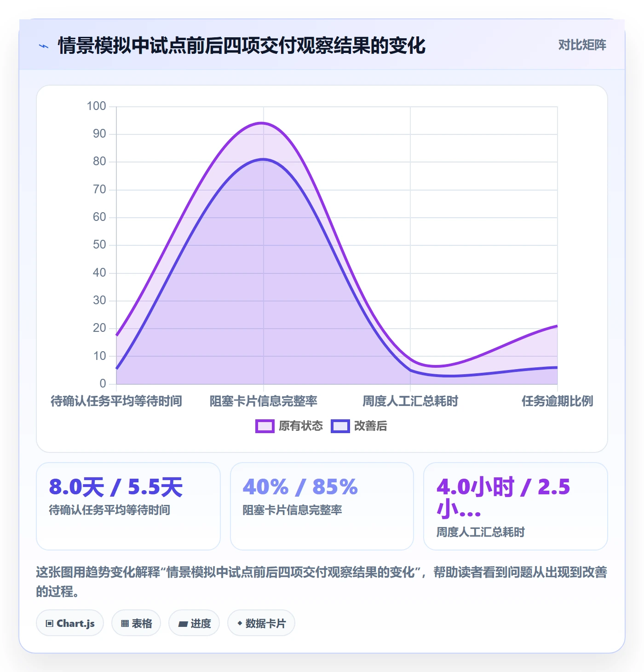Open the 4.0小时 / 2.5小... data card
The height and width of the screenshot is (672, 644).
point(516,506)
